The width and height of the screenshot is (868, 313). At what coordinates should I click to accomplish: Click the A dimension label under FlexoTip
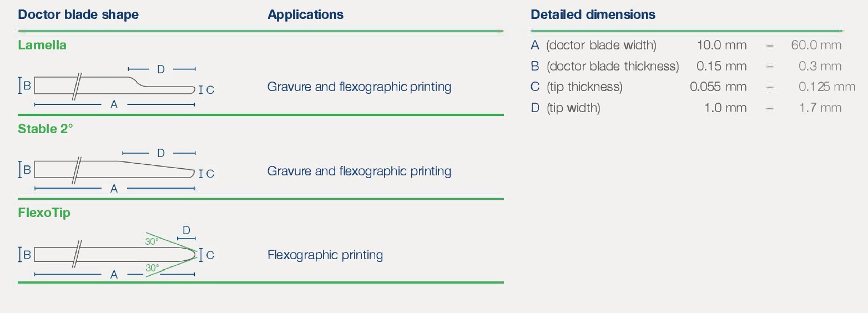tap(114, 274)
